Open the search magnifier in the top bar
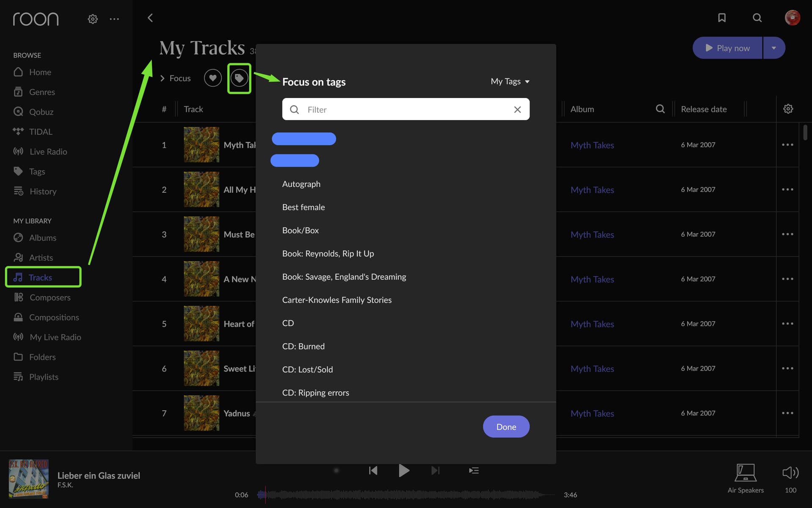The height and width of the screenshot is (508, 812). 757,18
